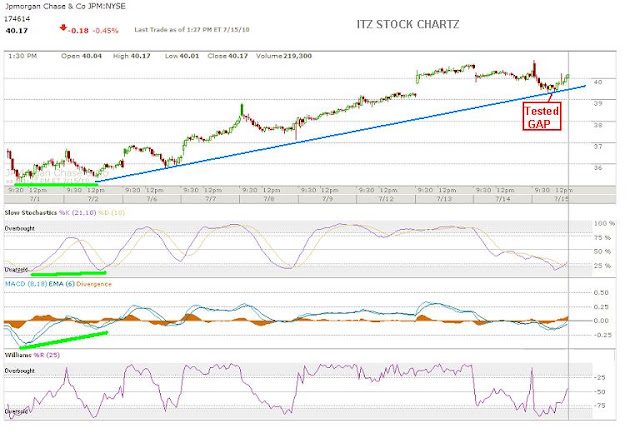
Task: Select the 7/8 date on timeline
Action: 269,199
